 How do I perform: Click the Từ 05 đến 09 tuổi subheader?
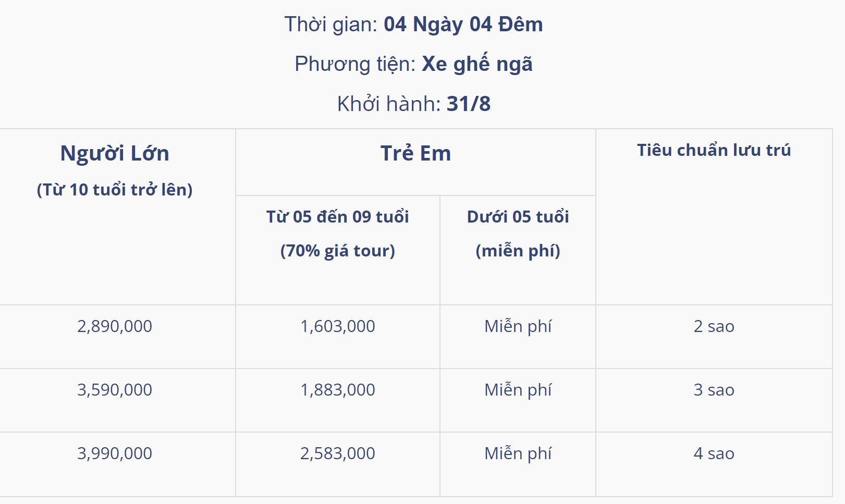coord(337,217)
